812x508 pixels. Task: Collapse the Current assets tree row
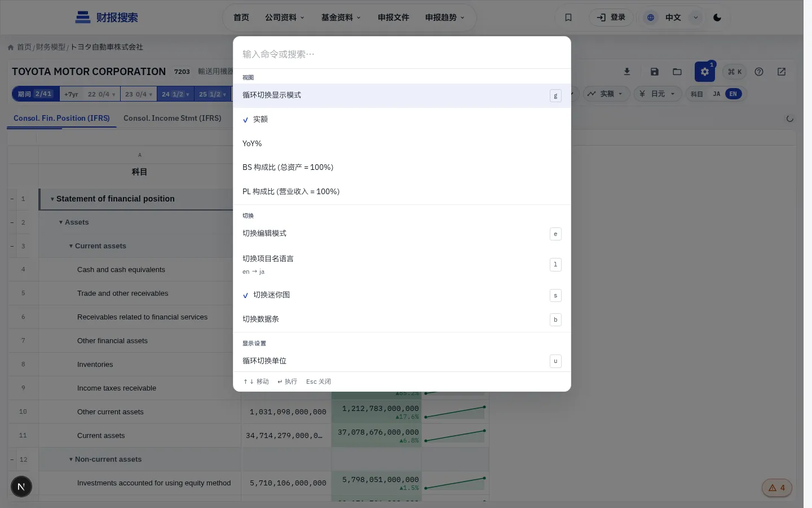click(71, 246)
